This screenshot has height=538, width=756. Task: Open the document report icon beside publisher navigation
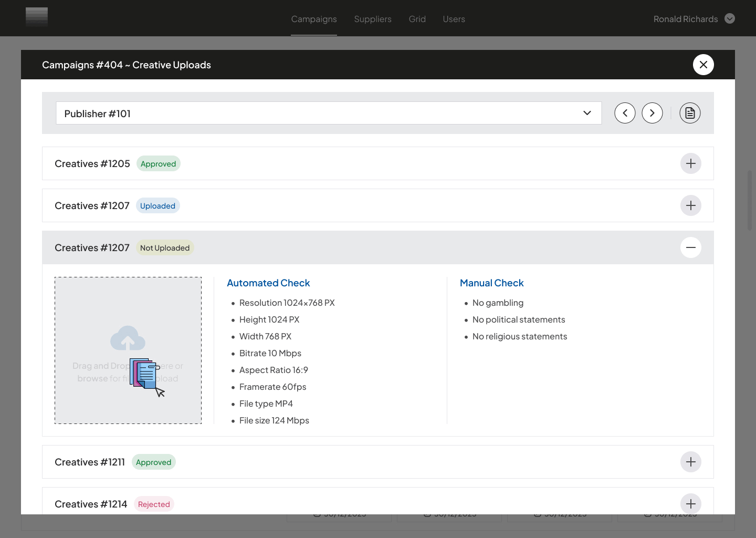(x=690, y=113)
